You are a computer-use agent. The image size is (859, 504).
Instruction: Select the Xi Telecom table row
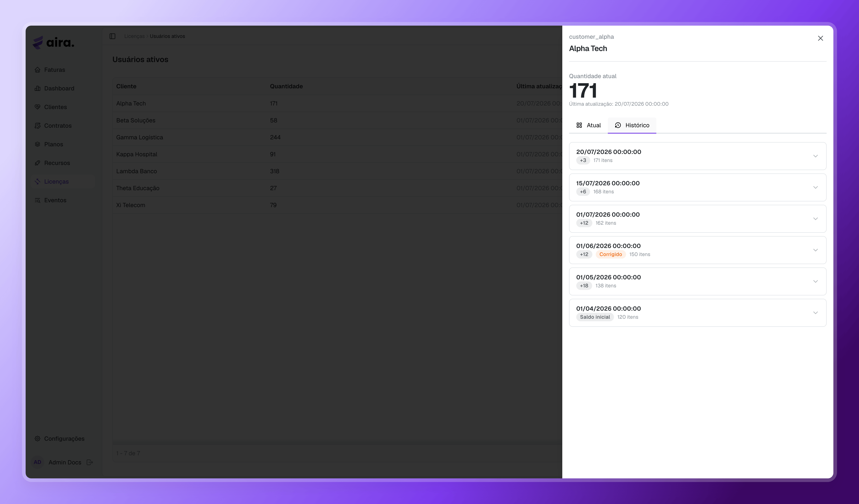[337, 205]
